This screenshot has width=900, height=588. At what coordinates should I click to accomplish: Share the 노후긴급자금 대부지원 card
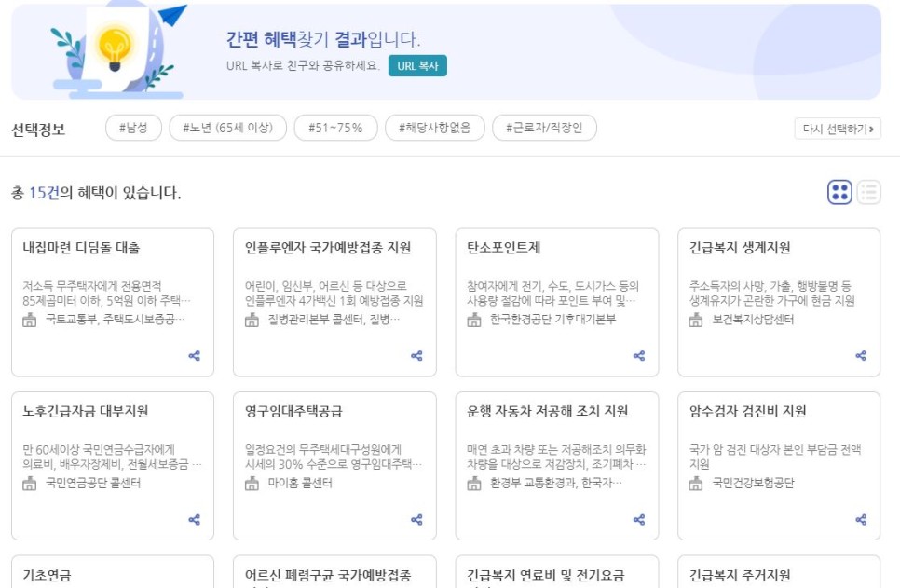point(195,520)
